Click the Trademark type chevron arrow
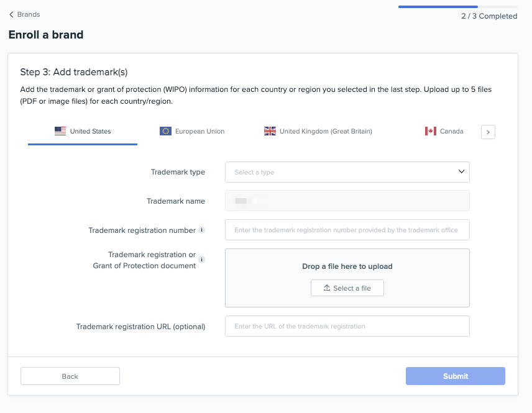This screenshot has height=413, width=532. click(x=461, y=171)
